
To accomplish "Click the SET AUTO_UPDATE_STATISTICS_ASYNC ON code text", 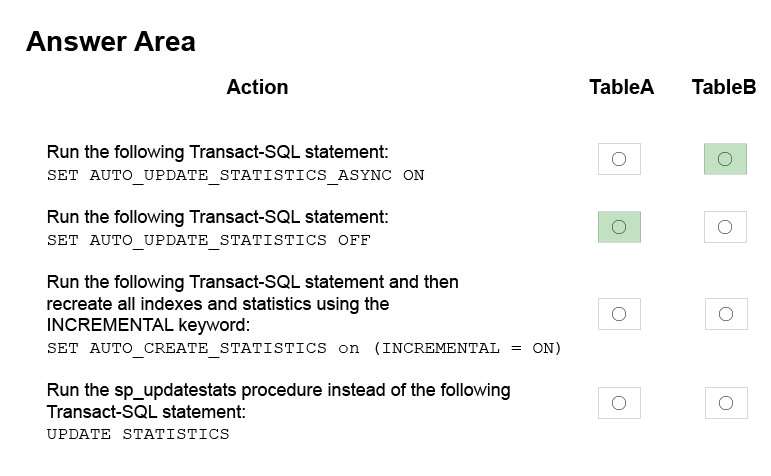I will tap(236, 175).
